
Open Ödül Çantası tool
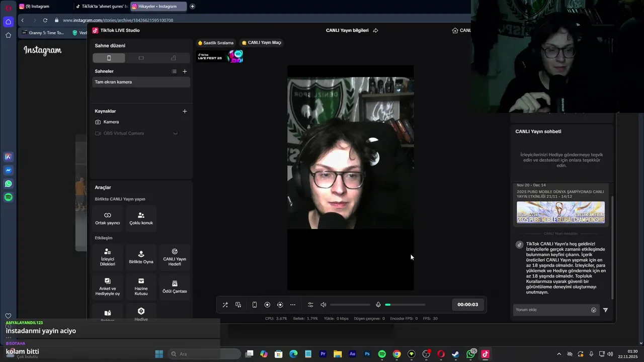pos(175,287)
